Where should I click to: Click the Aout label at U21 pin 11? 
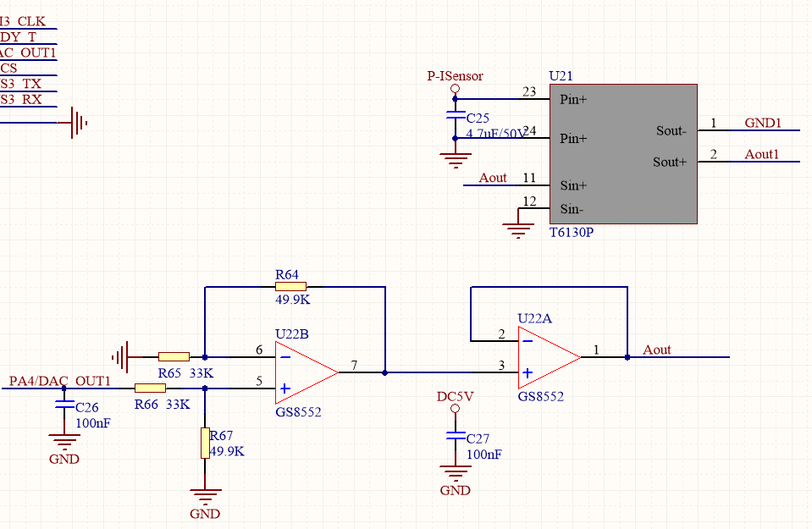coord(493,178)
